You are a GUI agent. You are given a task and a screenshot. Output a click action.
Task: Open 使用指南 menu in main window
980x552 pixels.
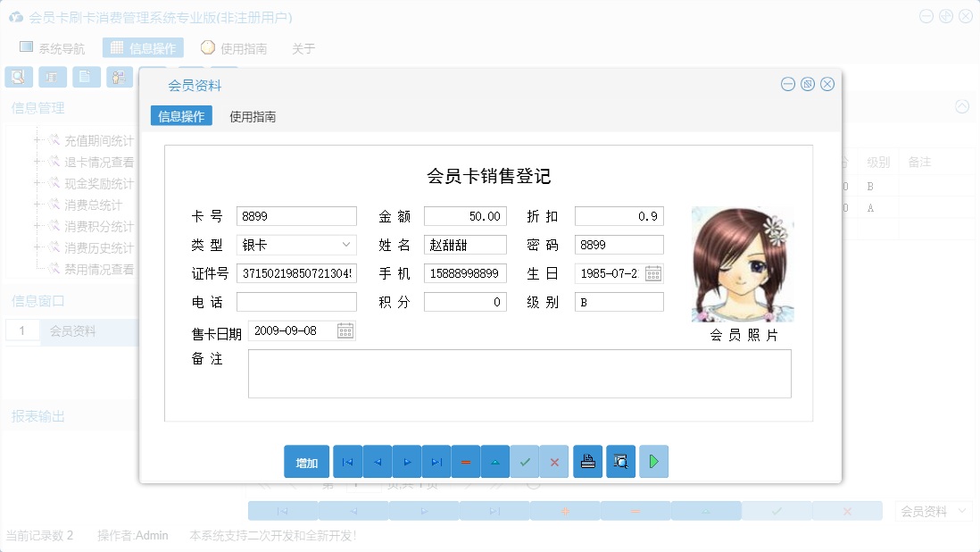point(234,48)
